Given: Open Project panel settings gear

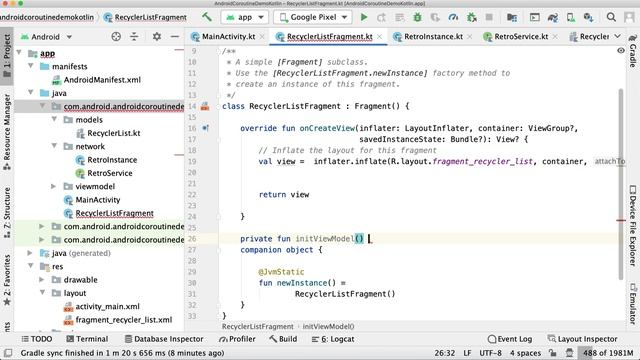Looking at the screenshot, I should tap(157, 37).
